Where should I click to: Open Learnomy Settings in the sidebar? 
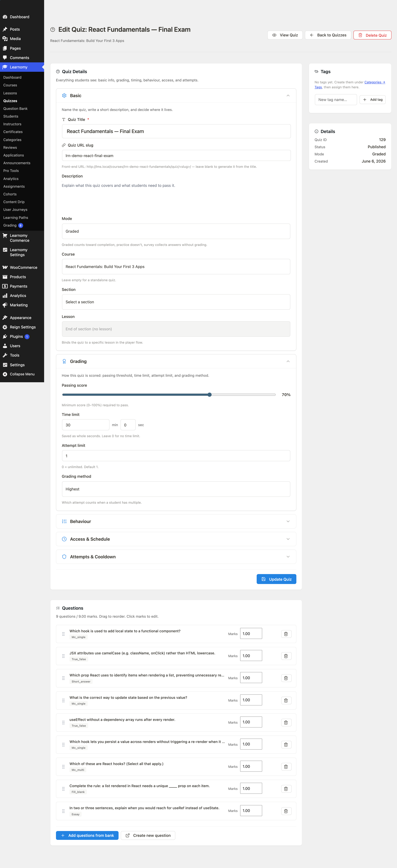click(22, 252)
